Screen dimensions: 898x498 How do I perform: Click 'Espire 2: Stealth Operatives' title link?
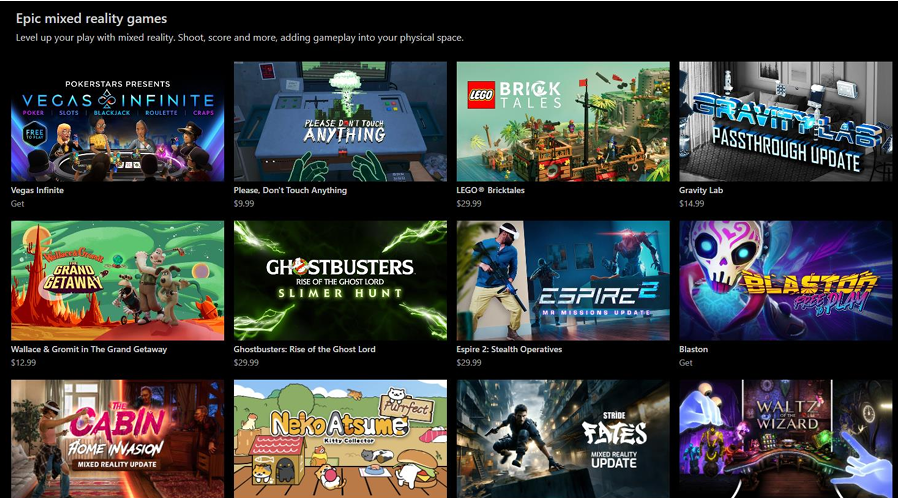click(509, 349)
